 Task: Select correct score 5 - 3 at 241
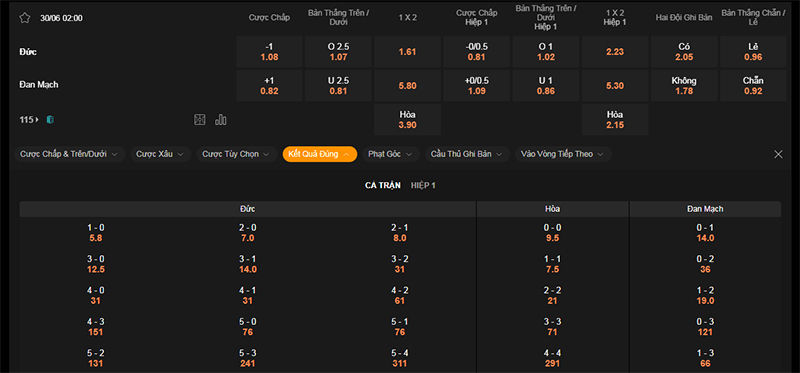tap(247, 358)
